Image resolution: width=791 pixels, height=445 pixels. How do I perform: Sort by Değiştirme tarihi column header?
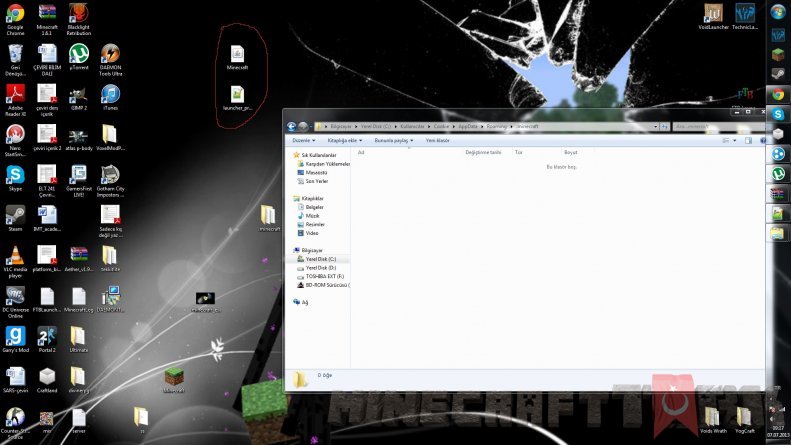pos(483,152)
